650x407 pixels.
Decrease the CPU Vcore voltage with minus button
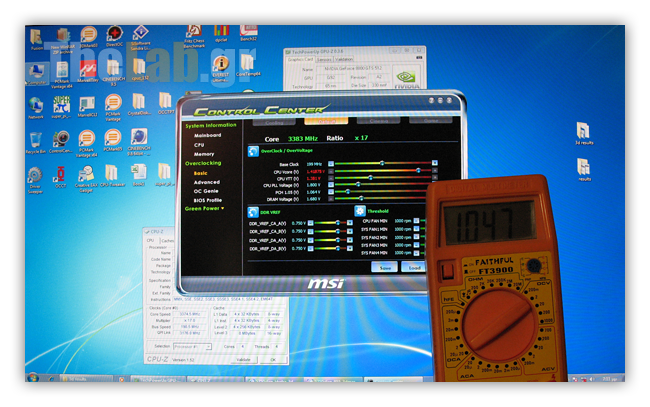[333, 171]
